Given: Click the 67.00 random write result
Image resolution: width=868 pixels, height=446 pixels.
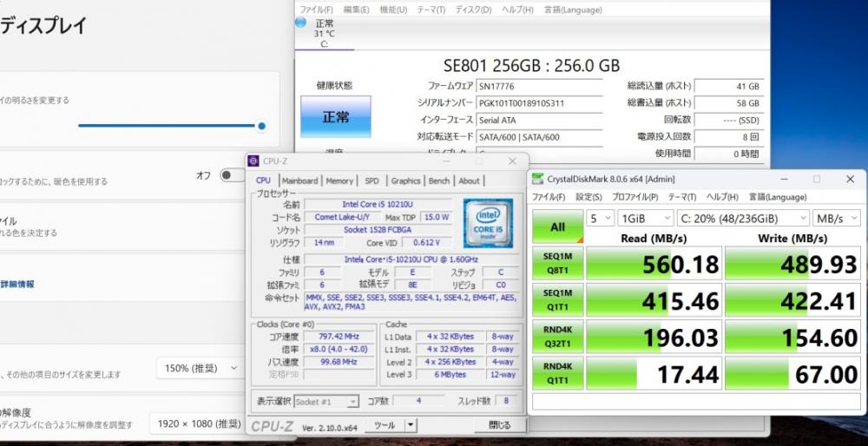Looking at the screenshot, I should (x=793, y=373).
